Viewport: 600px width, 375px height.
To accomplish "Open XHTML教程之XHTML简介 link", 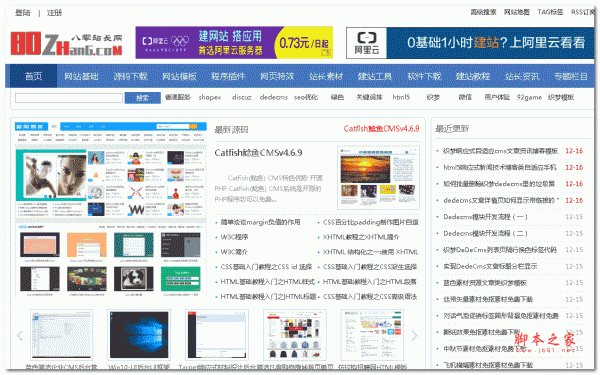I will (x=361, y=237).
